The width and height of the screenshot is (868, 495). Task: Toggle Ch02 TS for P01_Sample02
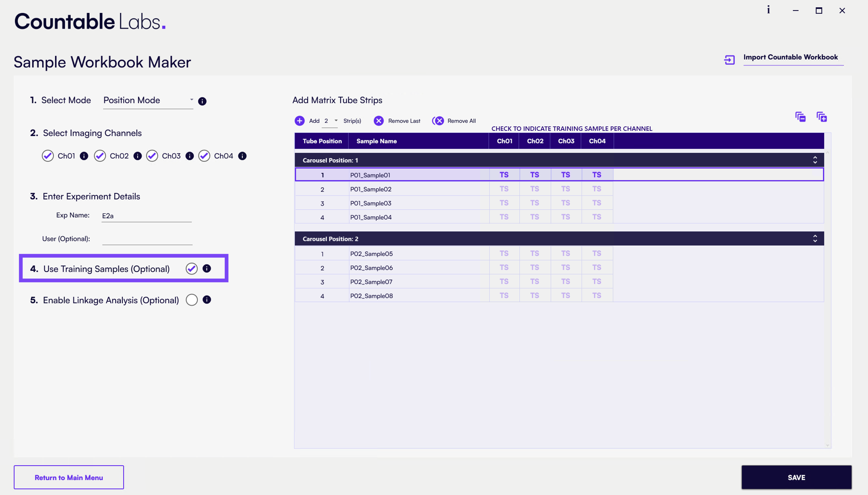click(535, 189)
